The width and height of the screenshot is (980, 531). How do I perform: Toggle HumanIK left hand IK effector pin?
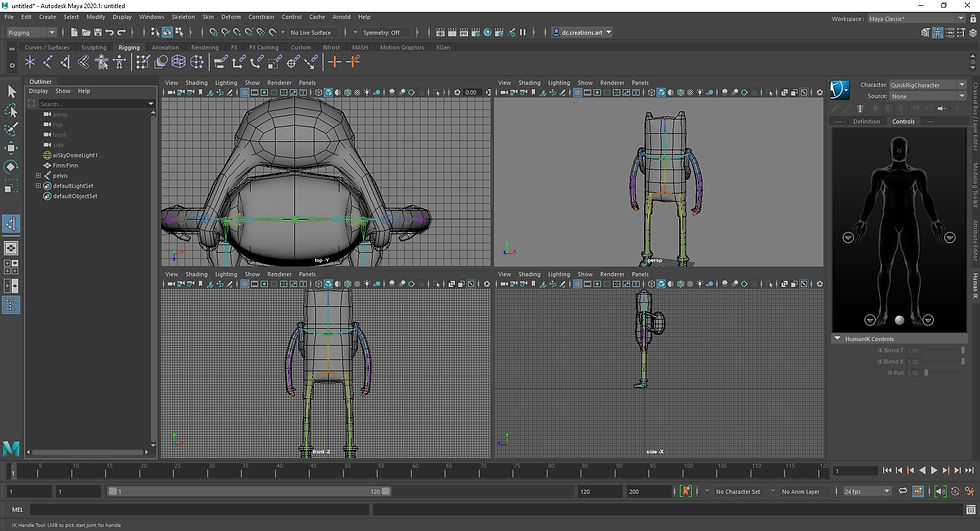[949, 237]
